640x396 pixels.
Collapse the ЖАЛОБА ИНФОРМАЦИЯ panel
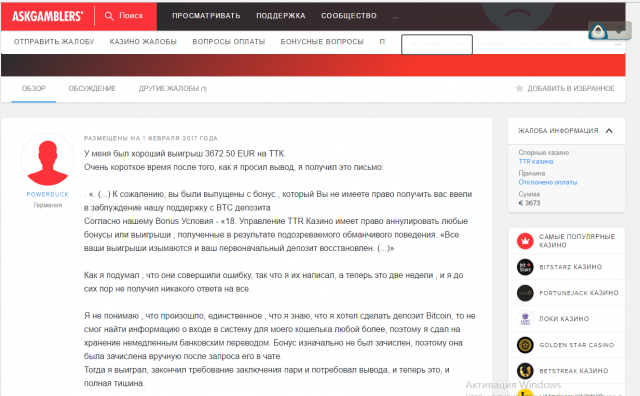(609, 131)
